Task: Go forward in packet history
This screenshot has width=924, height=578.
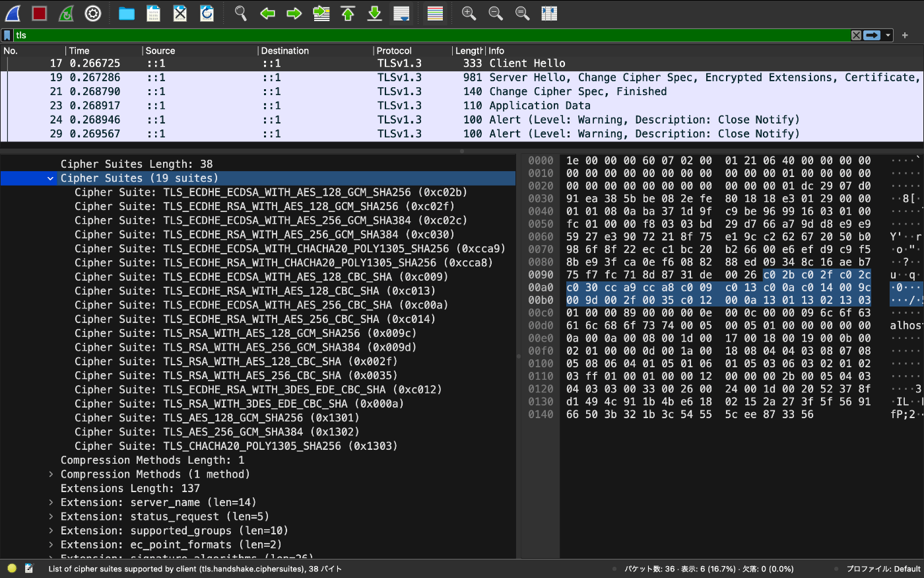Action: pos(294,13)
